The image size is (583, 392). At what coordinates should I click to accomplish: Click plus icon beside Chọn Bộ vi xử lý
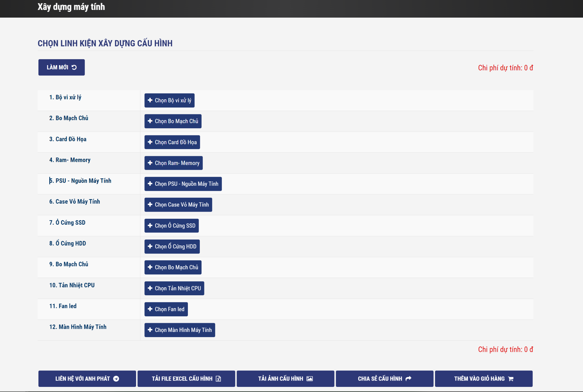click(150, 100)
